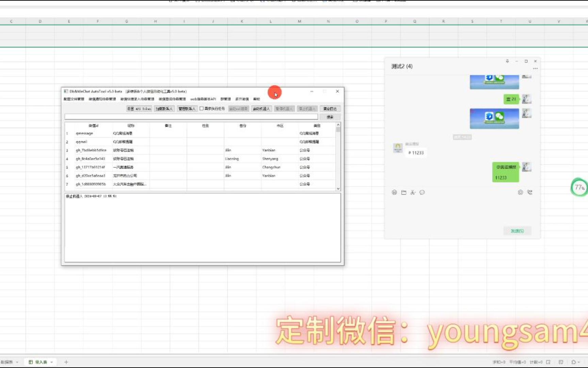Click the search button beside the search box
Screen dimensions: 588x368
(330, 117)
